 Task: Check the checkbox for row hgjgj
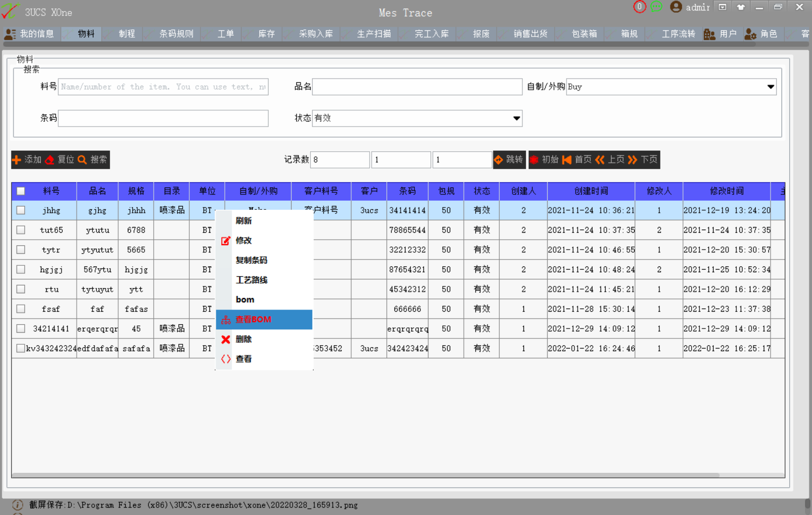21,269
